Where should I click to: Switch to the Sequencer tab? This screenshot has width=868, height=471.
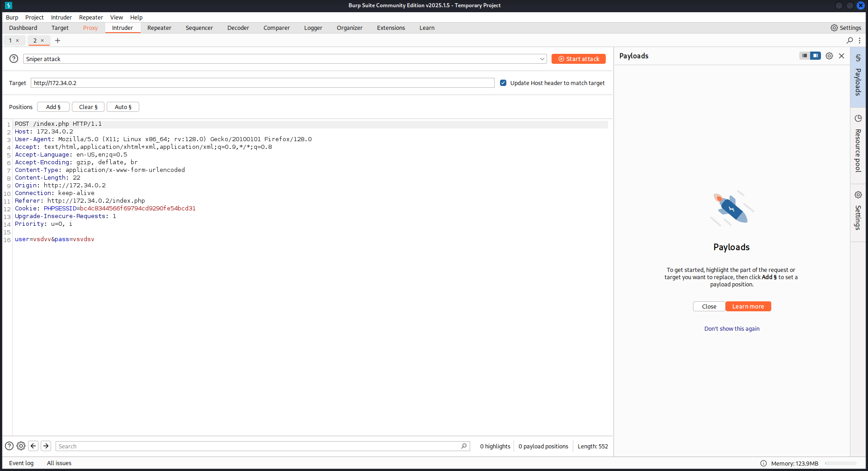199,28
